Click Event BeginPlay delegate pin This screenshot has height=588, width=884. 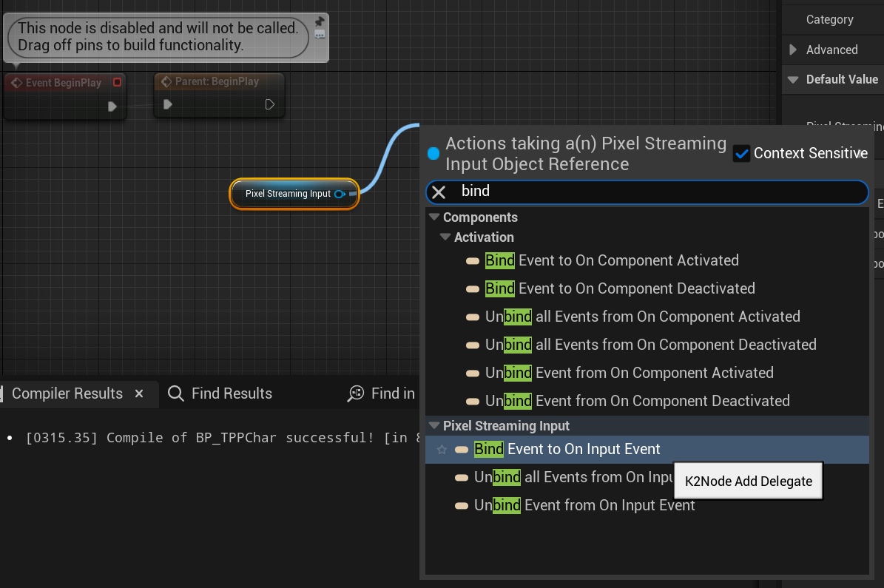point(118,82)
